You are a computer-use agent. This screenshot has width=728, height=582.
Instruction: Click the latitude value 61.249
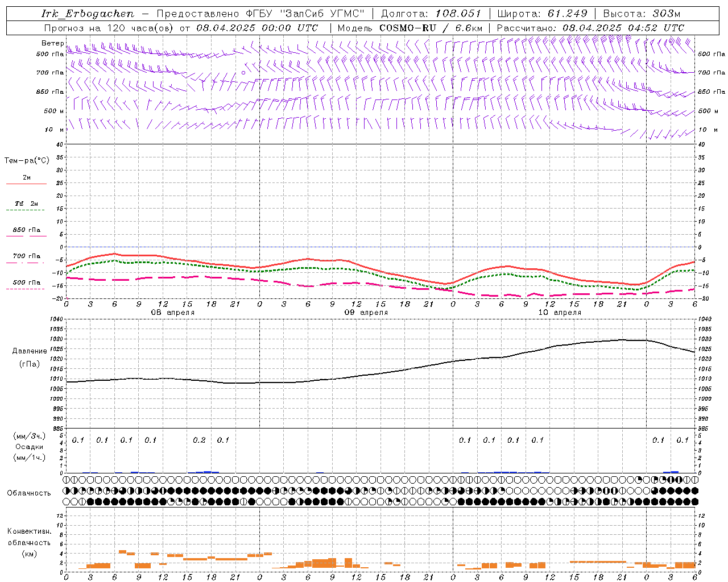567,14
